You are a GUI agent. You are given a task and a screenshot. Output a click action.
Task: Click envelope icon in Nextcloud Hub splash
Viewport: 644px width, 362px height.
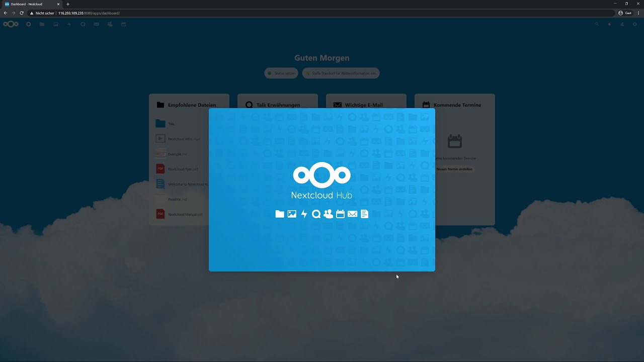[x=352, y=214]
